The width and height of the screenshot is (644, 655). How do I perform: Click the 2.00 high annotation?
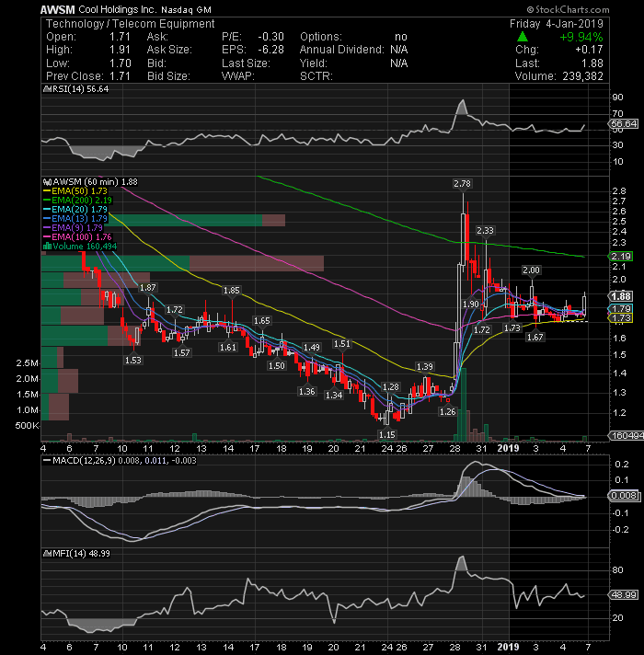pos(531,270)
